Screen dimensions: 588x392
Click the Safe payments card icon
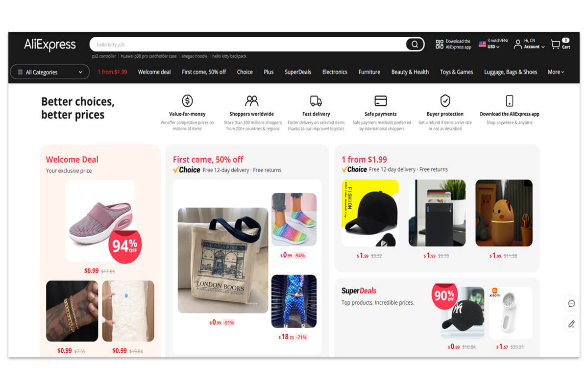(x=381, y=101)
